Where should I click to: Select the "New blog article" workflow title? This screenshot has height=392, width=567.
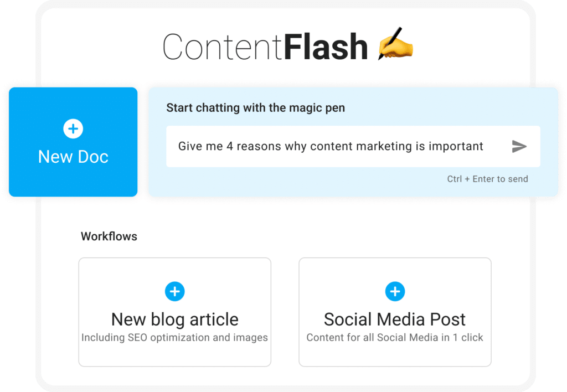(174, 319)
